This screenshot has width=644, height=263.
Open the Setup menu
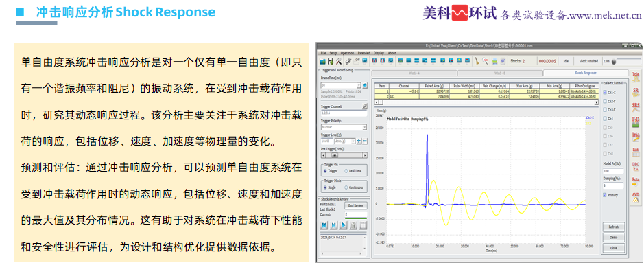(x=333, y=53)
